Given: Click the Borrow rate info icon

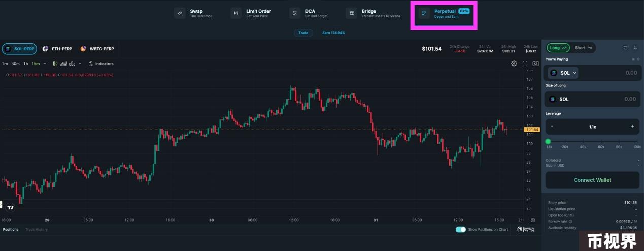Looking at the screenshot, I should tap(570, 222).
